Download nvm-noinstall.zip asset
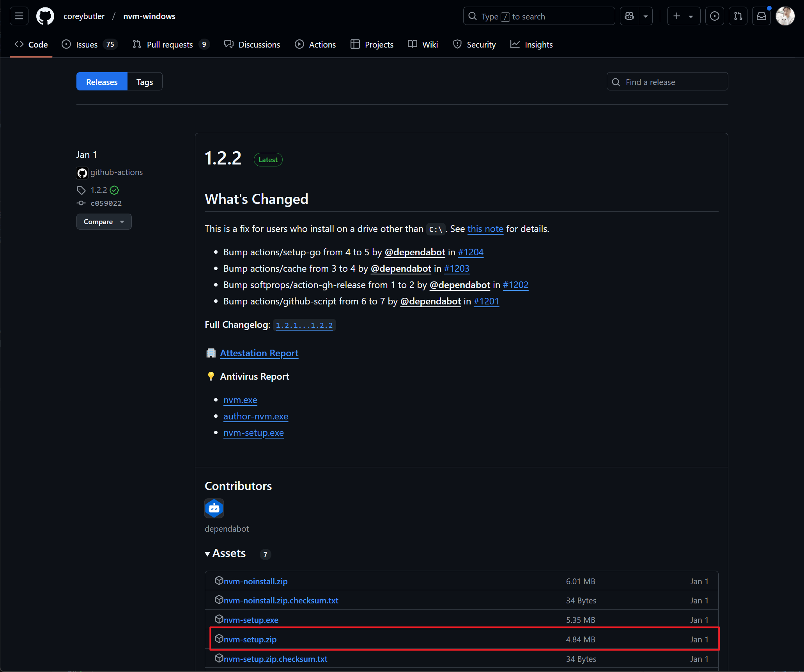This screenshot has width=804, height=672. click(255, 581)
